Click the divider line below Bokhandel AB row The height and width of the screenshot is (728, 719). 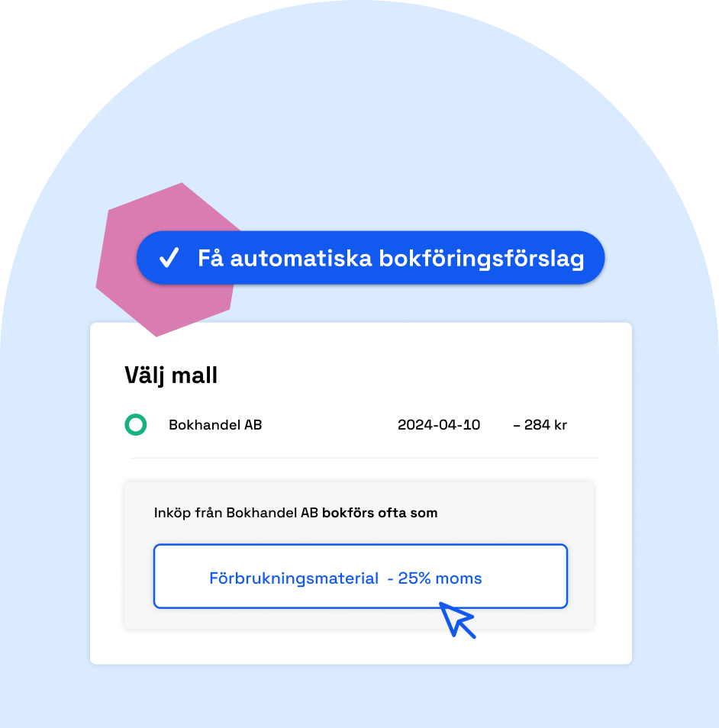[x=365, y=458]
